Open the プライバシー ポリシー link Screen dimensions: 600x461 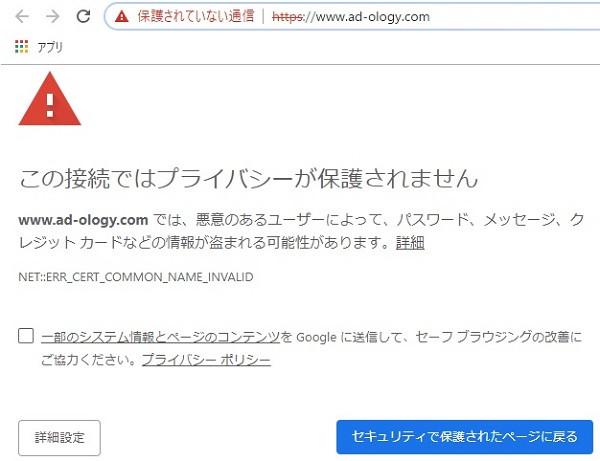[x=206, y=360]
